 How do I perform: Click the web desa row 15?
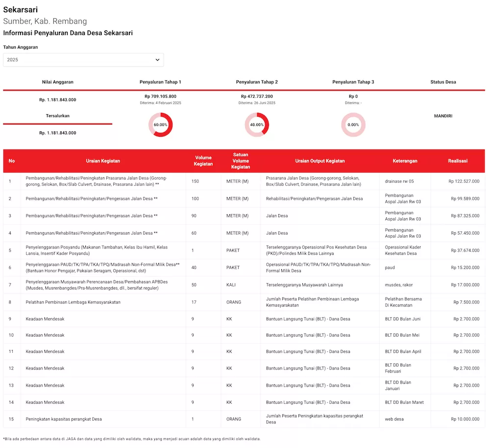[x=394, y=419]
